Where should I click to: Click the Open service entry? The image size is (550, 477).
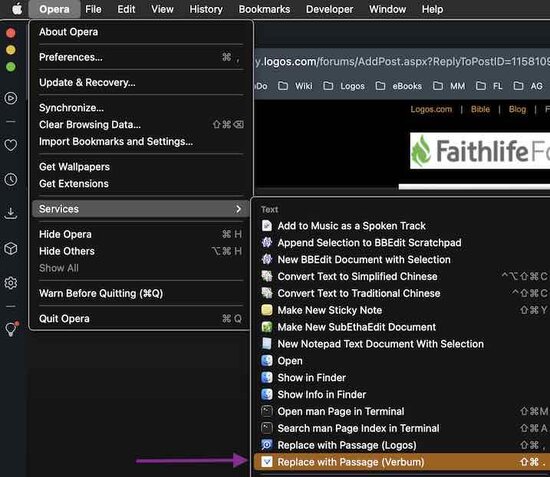click(402, 361)
